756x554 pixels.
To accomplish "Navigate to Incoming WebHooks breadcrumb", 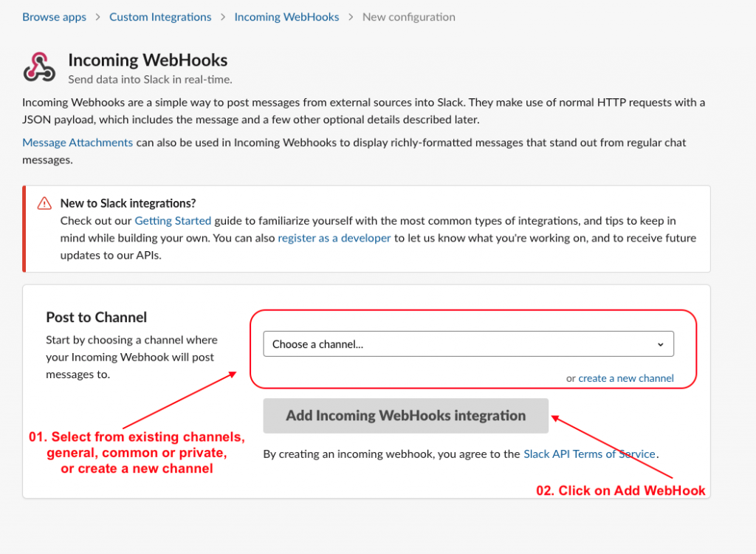I will click(x=286, y=17).
